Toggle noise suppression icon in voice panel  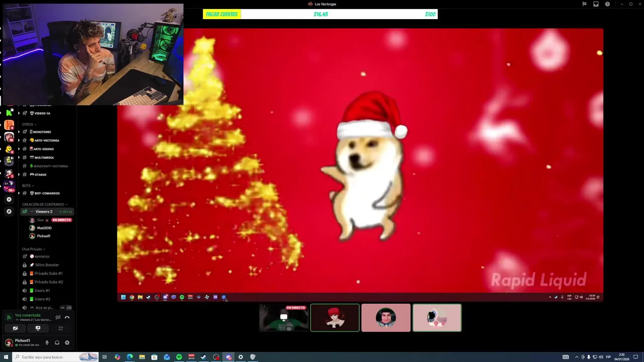pos(58,317)
